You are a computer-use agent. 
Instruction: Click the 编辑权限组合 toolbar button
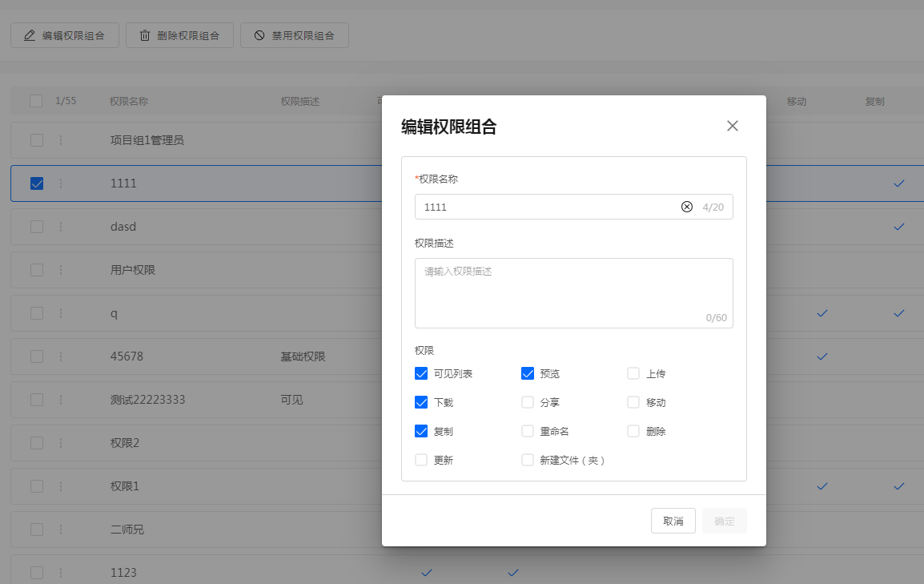[65, 35]
